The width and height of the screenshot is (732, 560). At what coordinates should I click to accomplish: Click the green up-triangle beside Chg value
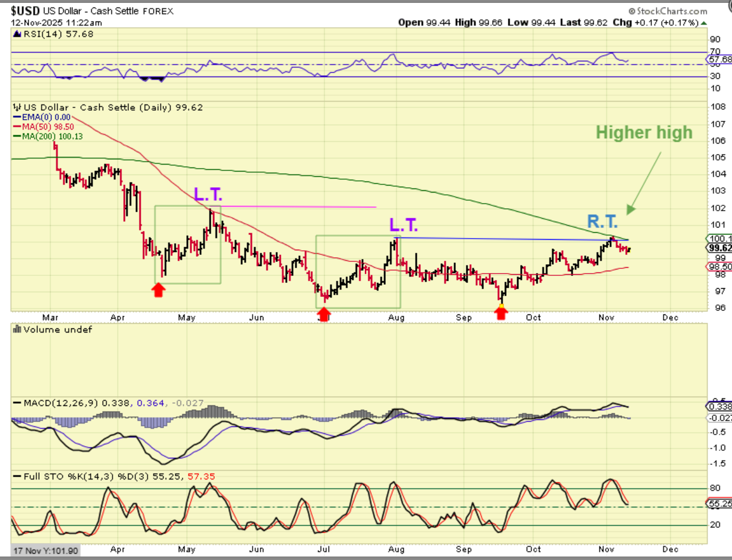(x=703, y=23)
